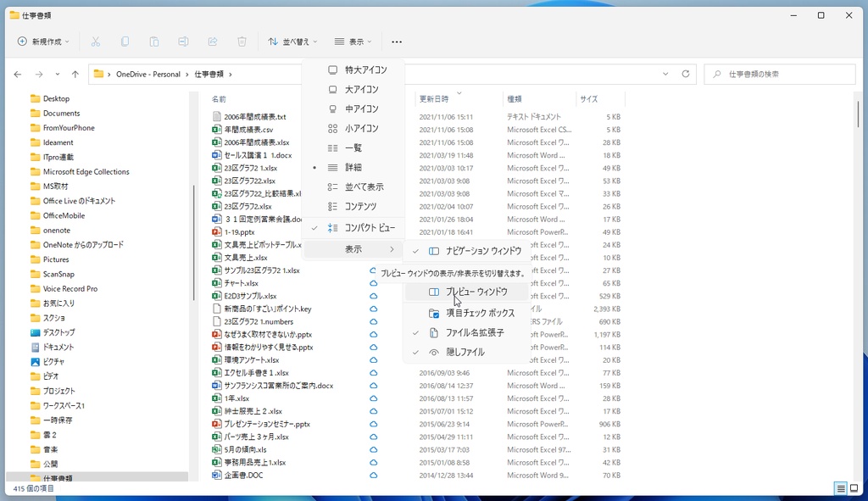This screenshot has width=868, height=501.
Task: Open the three-dot See more menu
Action: click(x=397, y=42)
